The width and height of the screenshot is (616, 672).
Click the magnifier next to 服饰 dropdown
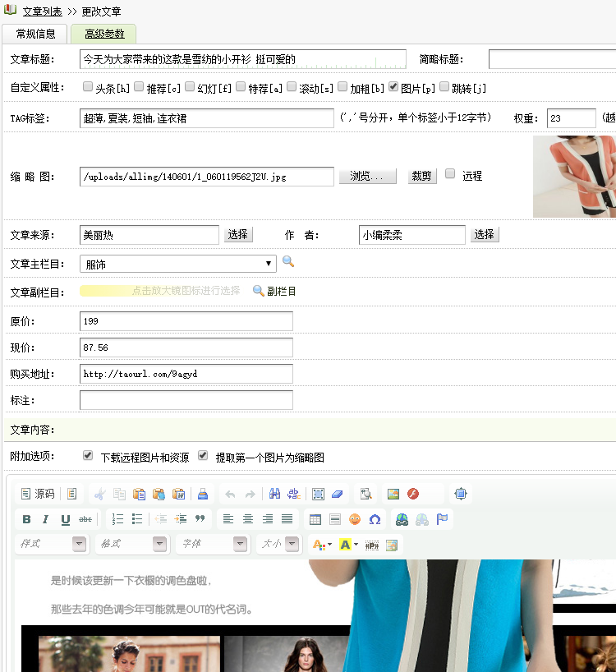[x=288, y=261]
